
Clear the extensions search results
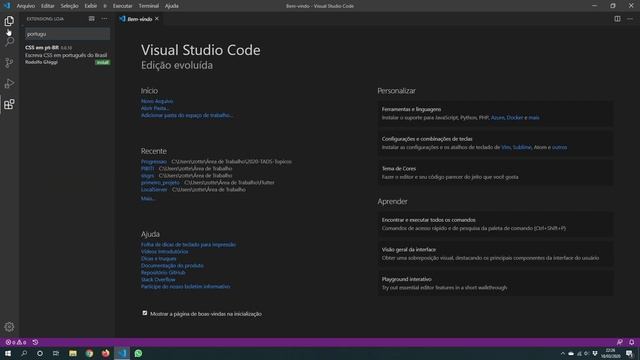click(91, 19)
